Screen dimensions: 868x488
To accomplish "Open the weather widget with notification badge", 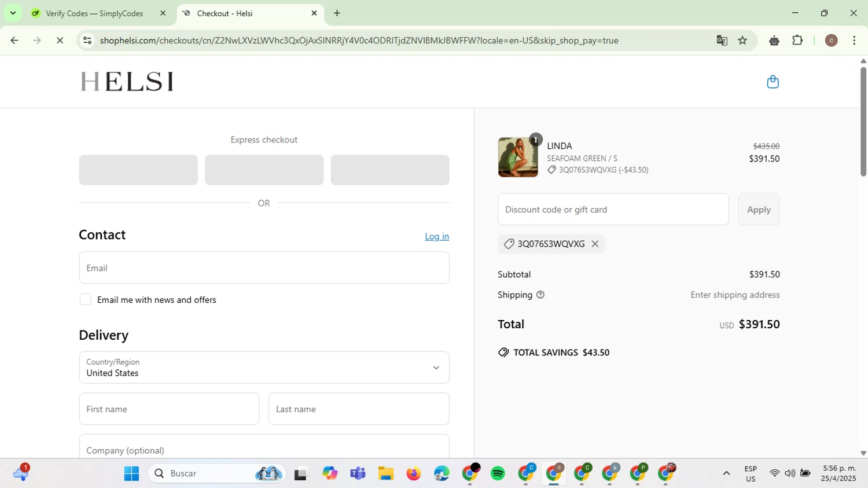I will coord(21,473).
